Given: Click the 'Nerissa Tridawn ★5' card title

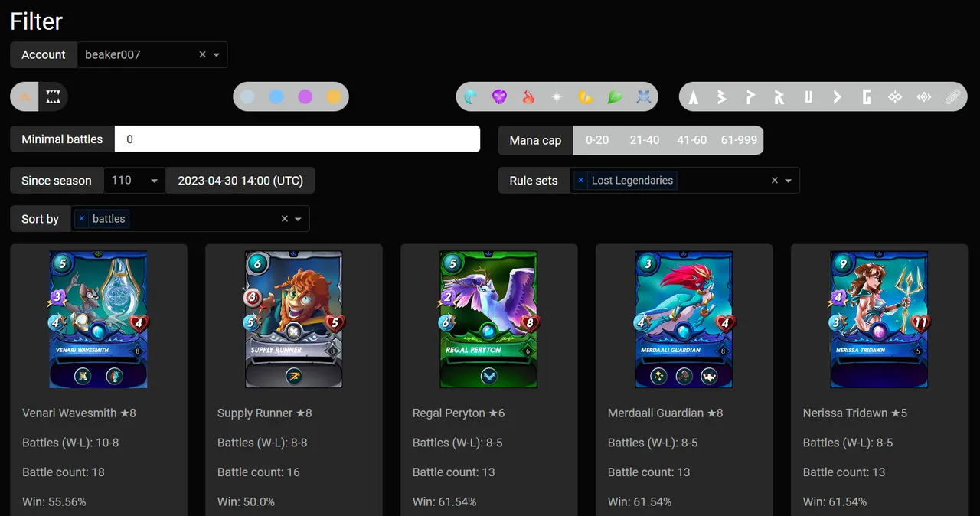Looking at the screenshot, I should tap(855, 413).
